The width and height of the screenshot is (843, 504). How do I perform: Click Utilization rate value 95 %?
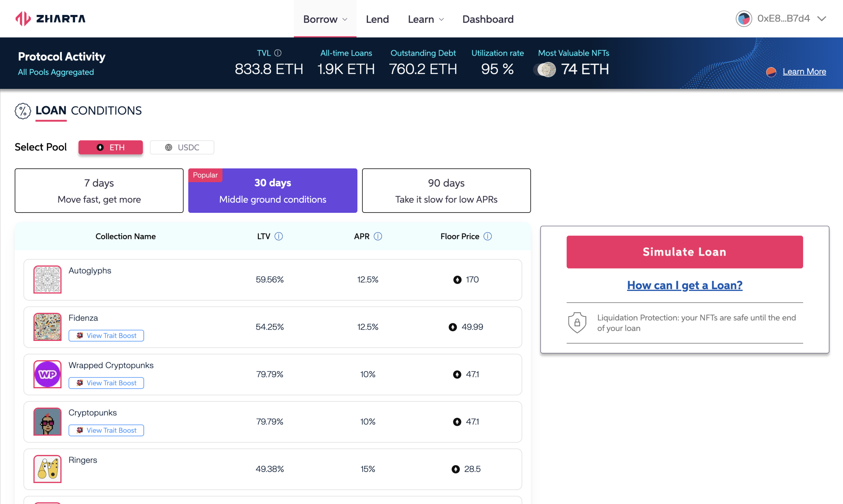click(497, 69)
